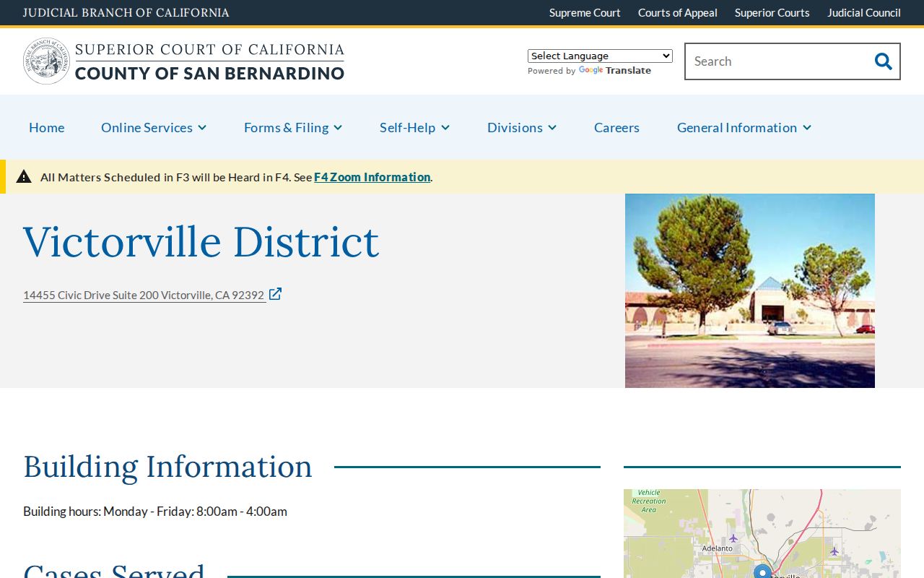Go to the Home page
924x578 pixels.
[x=47, y=127]
